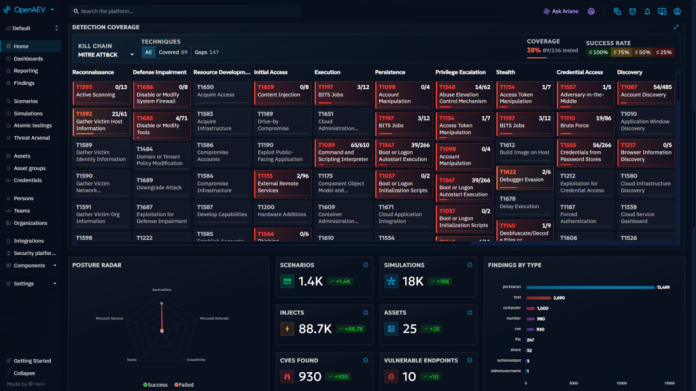Click the Security platforms sidebar icon
This screenshot has width=696, height=391.
click(8, 253)
